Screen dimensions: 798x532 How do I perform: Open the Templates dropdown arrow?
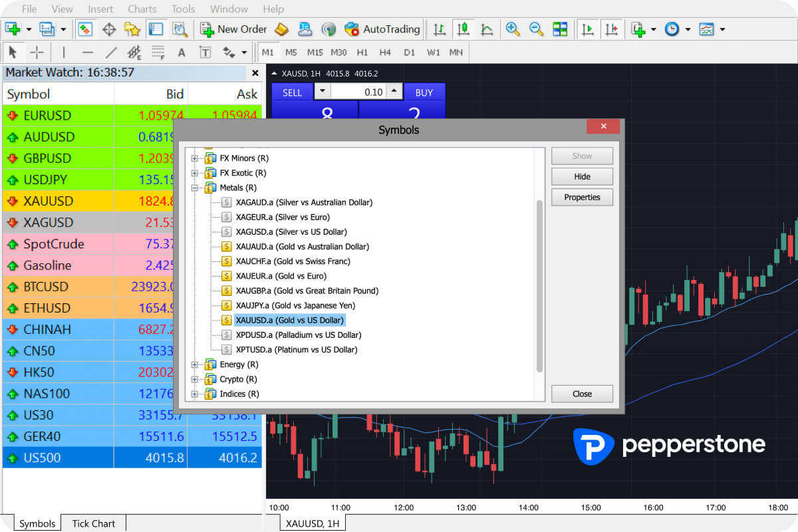click(722, 29)
